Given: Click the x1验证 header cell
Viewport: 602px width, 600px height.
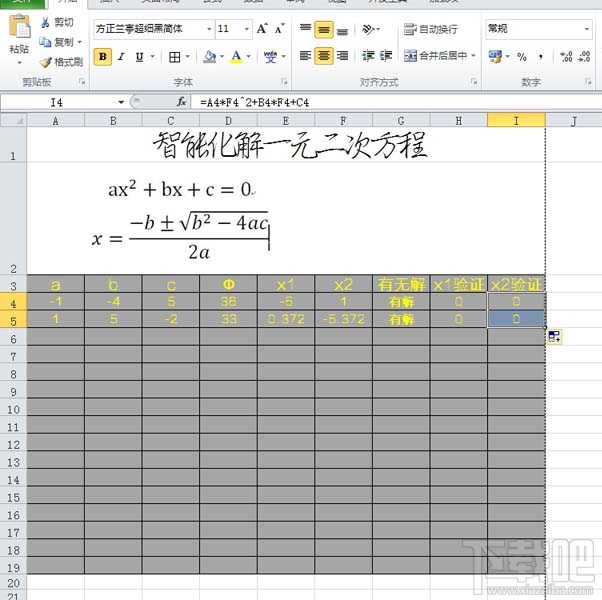Looking at the screenshot, I should [x=459, y=285].
